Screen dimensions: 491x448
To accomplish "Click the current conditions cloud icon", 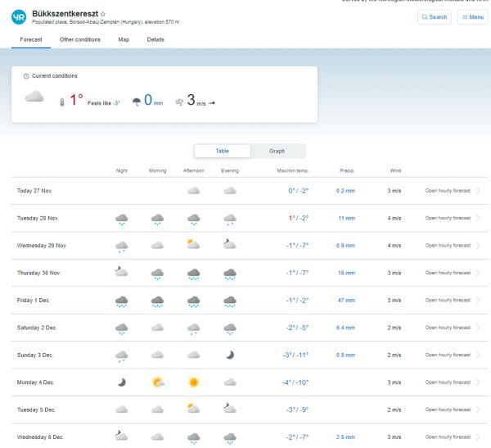I will click(x=34, y=97).
